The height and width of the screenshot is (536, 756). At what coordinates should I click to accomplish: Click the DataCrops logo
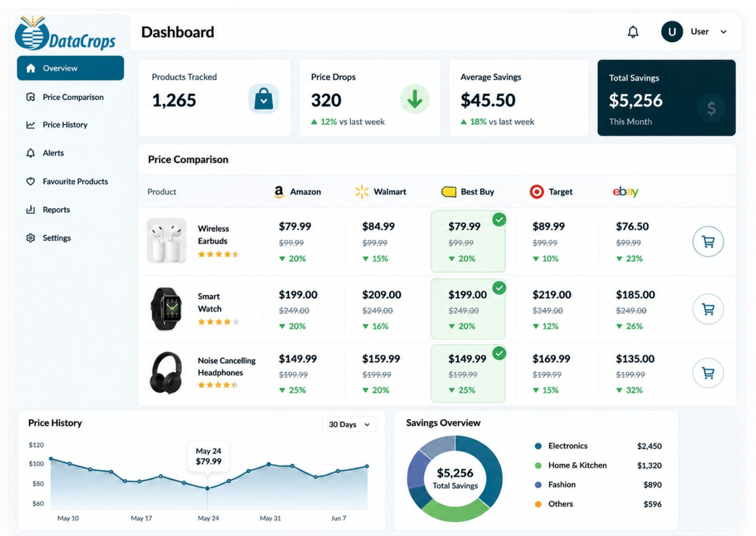tap(66, 33)
